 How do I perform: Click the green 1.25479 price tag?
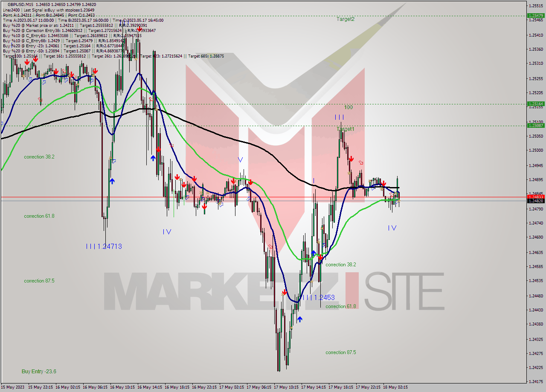click(535, 15)
